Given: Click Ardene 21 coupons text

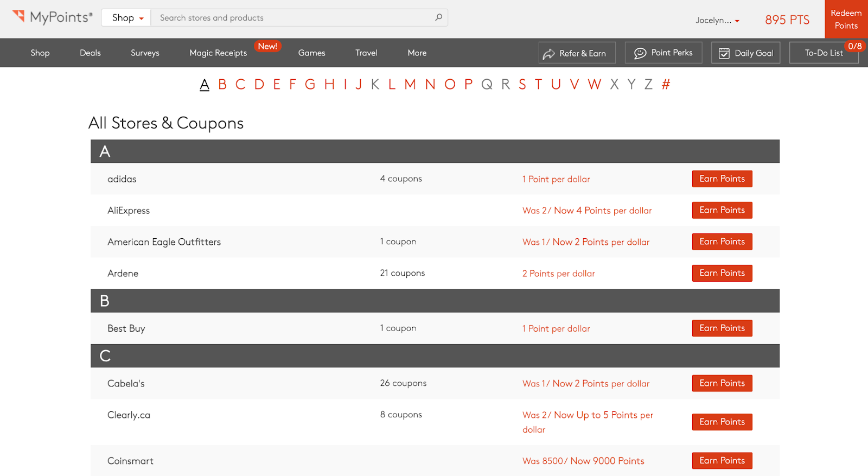Looking at the screenshot, I should pyautogui.click(x=403, y=273).
